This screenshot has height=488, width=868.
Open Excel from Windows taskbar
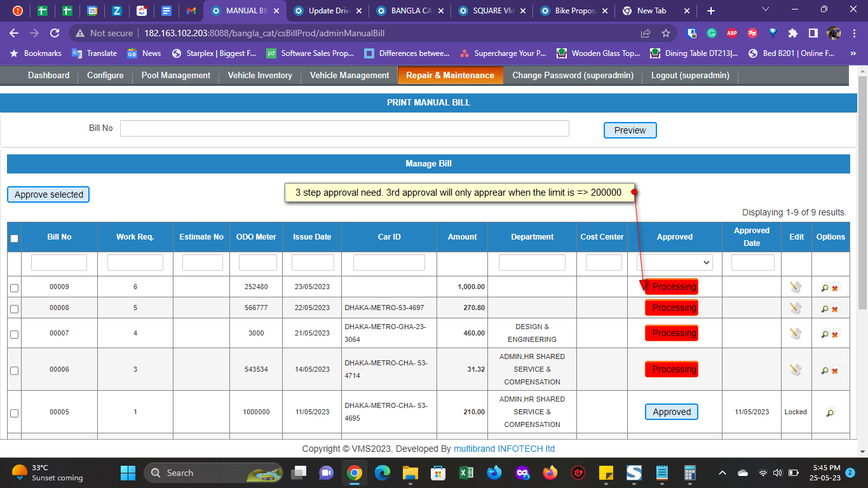(466, 473)
